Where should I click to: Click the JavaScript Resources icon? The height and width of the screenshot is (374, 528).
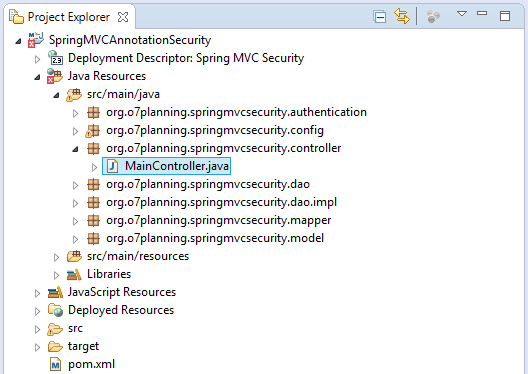coord(55,292)
